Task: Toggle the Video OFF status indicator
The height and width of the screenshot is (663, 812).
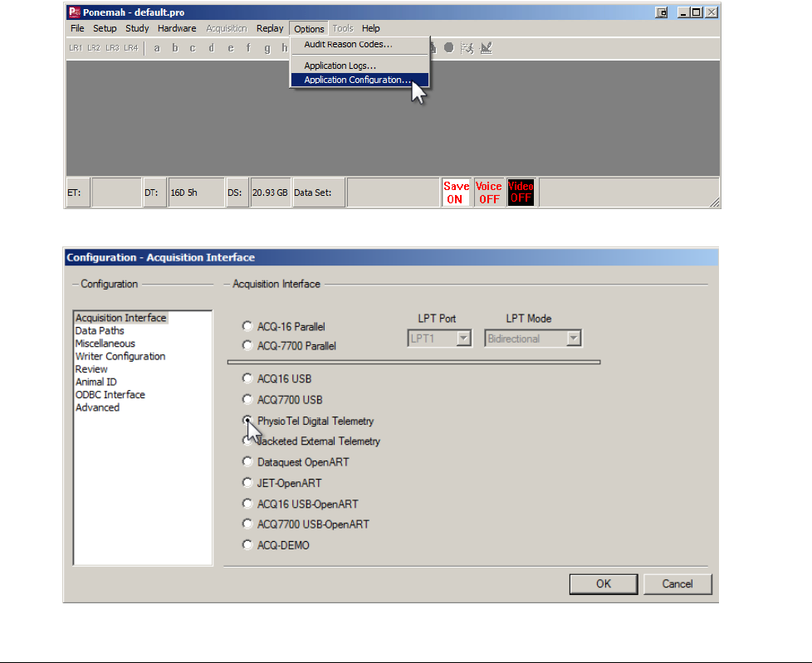Action: [x=521, y=193]
